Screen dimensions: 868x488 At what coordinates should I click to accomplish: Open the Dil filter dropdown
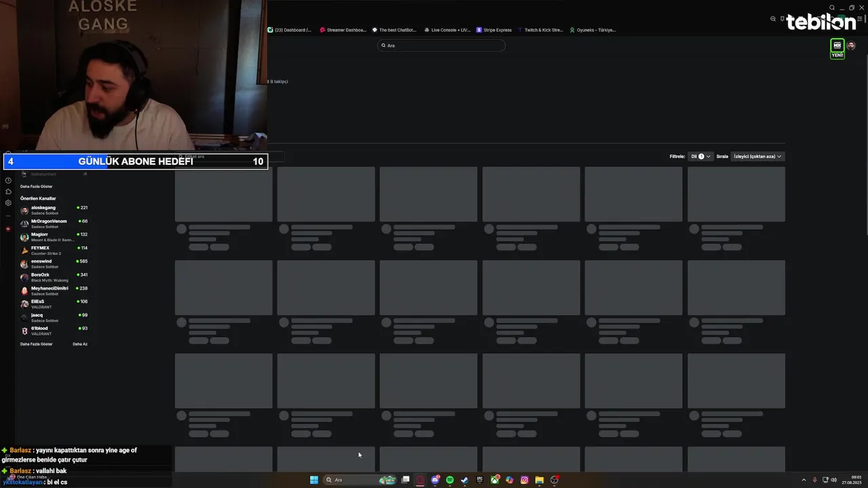[x=701, y=157]
